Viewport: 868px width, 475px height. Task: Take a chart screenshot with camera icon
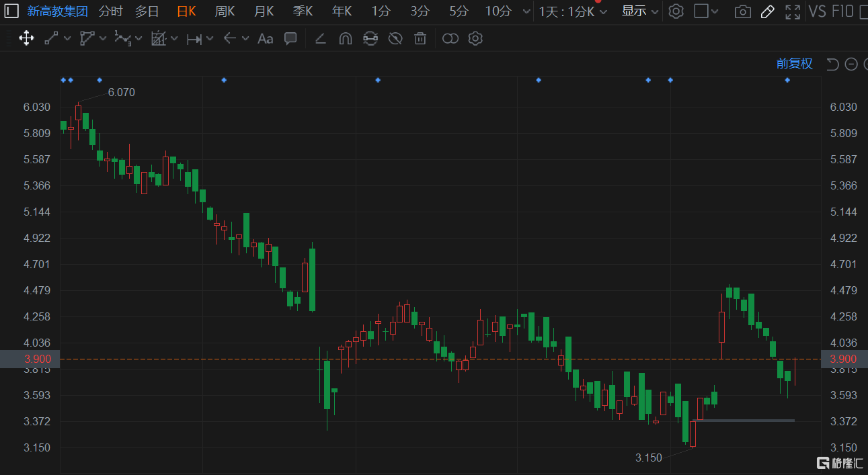(742, 11)
